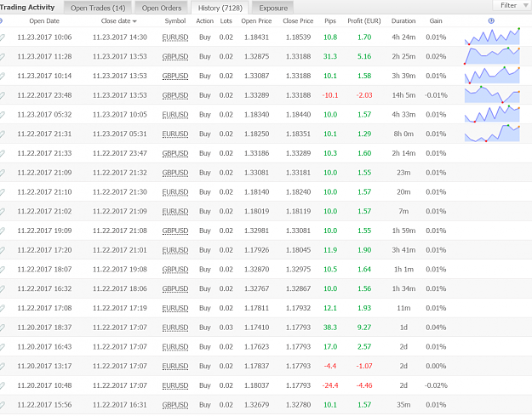This screenshot has height=416, width=532.
Task: Open sparkline chart for the 31.3 pips trade
Action: tap(492, 56)
